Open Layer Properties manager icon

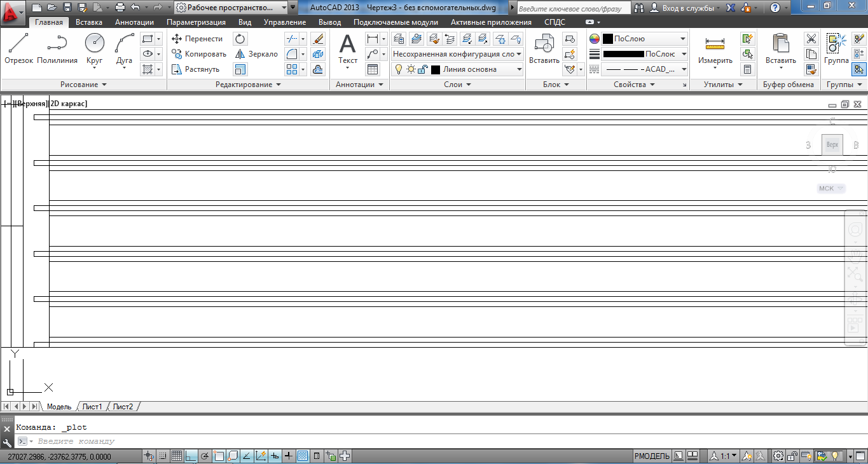(x=399, y=39)
